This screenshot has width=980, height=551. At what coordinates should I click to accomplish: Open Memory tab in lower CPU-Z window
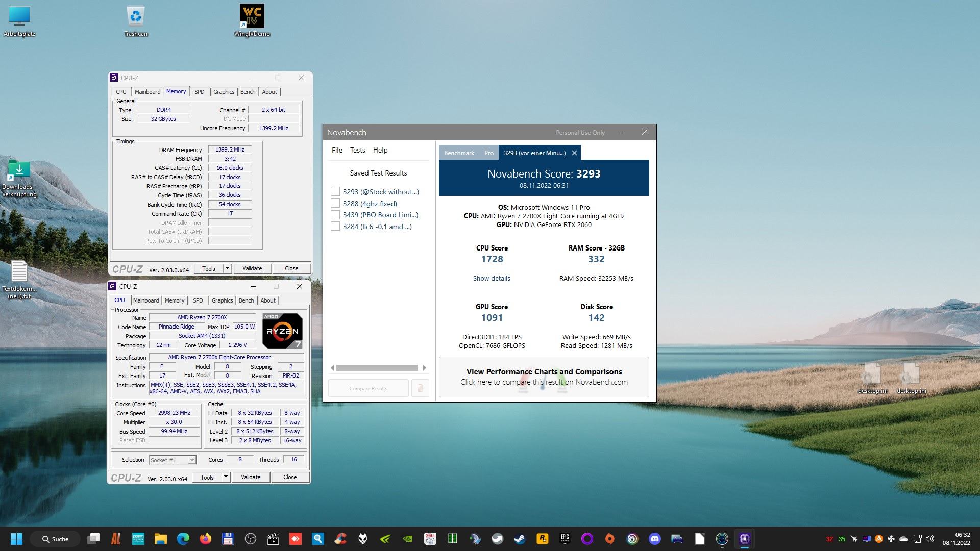coord(175,300)
